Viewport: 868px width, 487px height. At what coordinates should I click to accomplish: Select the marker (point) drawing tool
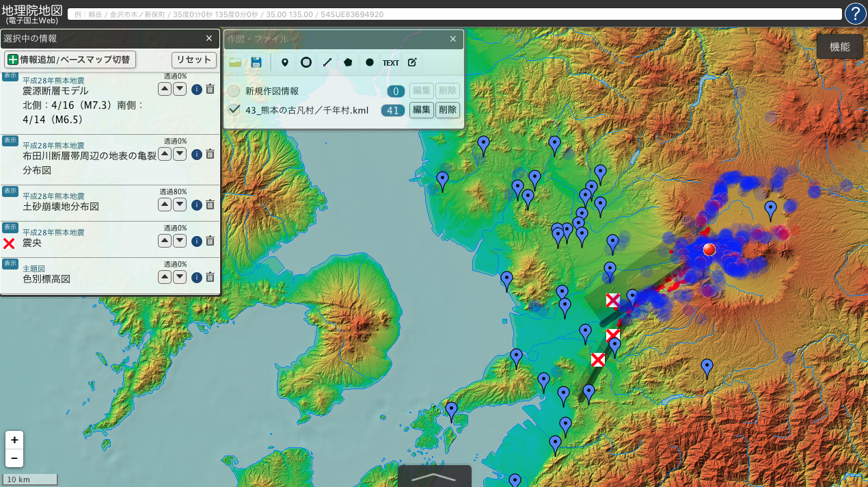click(x=285, y=62)
